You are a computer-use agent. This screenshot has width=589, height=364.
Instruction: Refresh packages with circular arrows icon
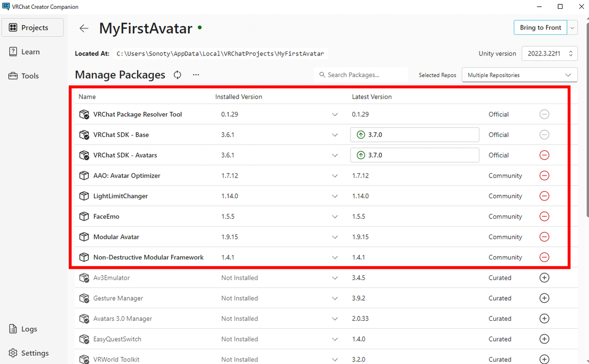[x=178, y=75]
